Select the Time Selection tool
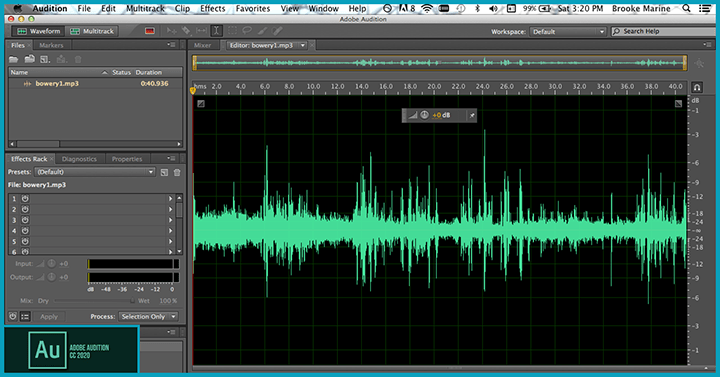The width and height of the screenshot is (720, 377). [x=216, y=31]
